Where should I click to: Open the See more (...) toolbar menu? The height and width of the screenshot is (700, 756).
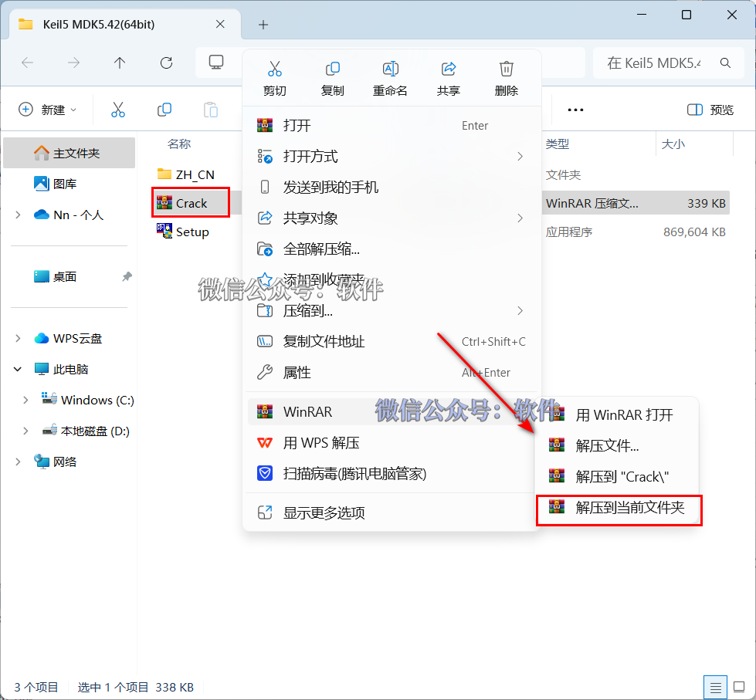(x=575, y=110)
